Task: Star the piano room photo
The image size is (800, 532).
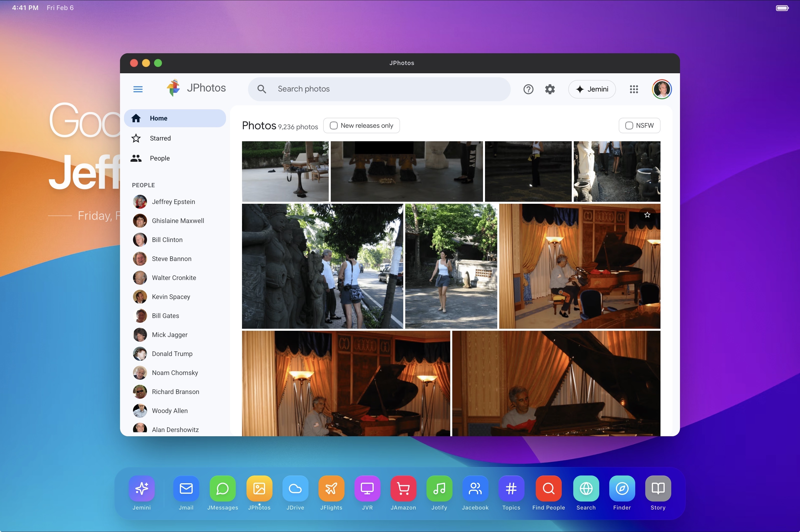Action: [647, 215]
